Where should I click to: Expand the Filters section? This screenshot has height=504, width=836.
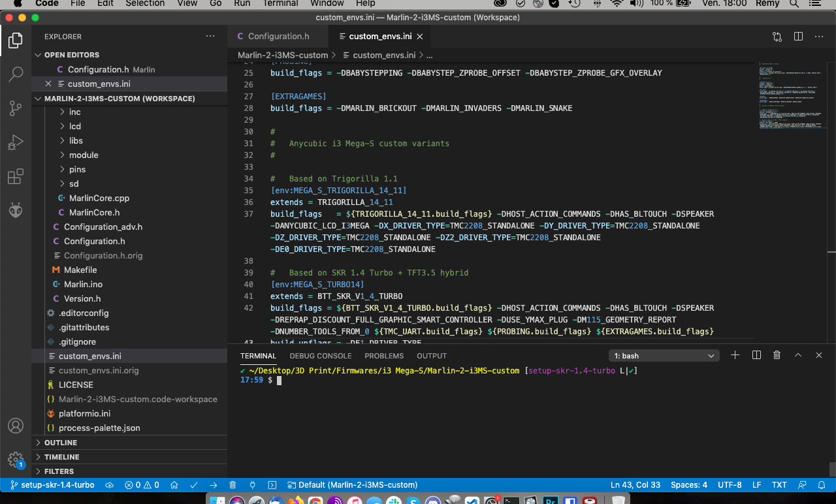129,471
